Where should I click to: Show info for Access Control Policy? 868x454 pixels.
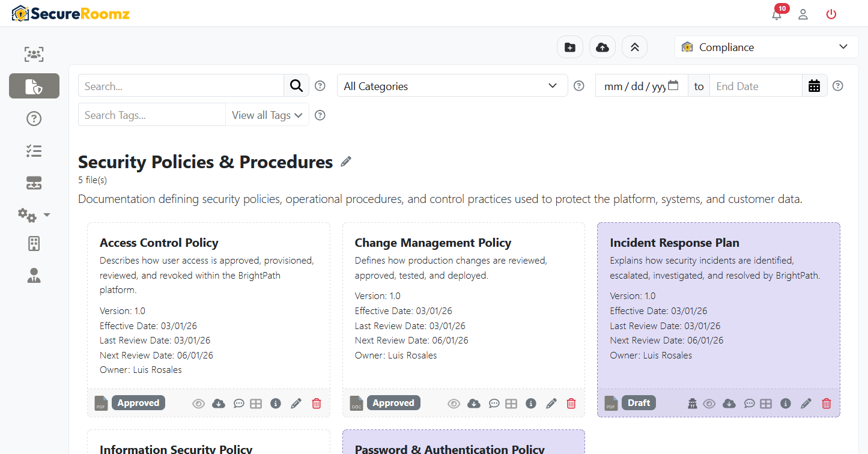pyautogui.click(x=276, y=404)
